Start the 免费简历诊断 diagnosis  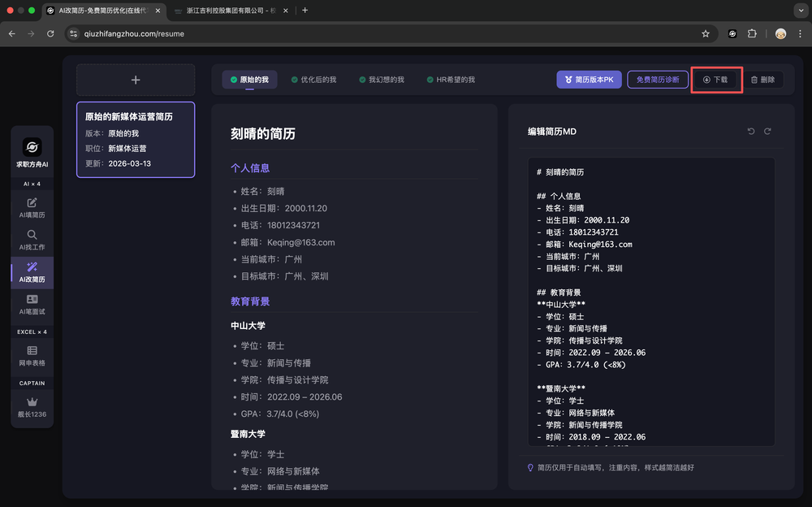658,80
